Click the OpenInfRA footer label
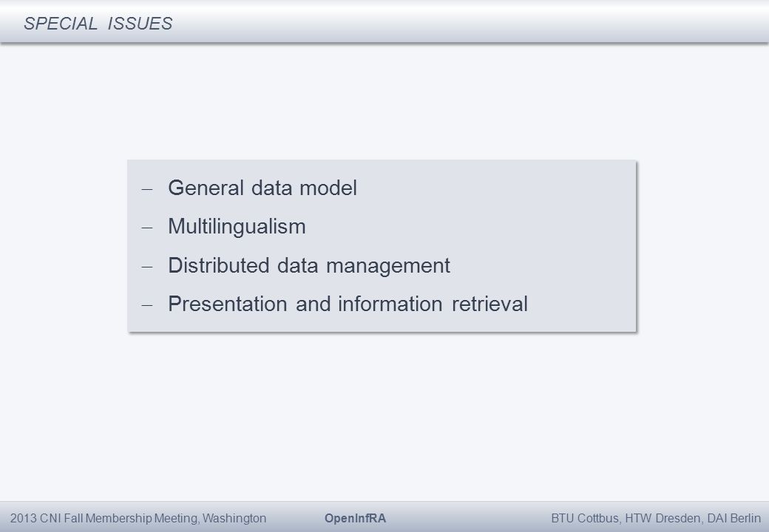 point(355,518)
